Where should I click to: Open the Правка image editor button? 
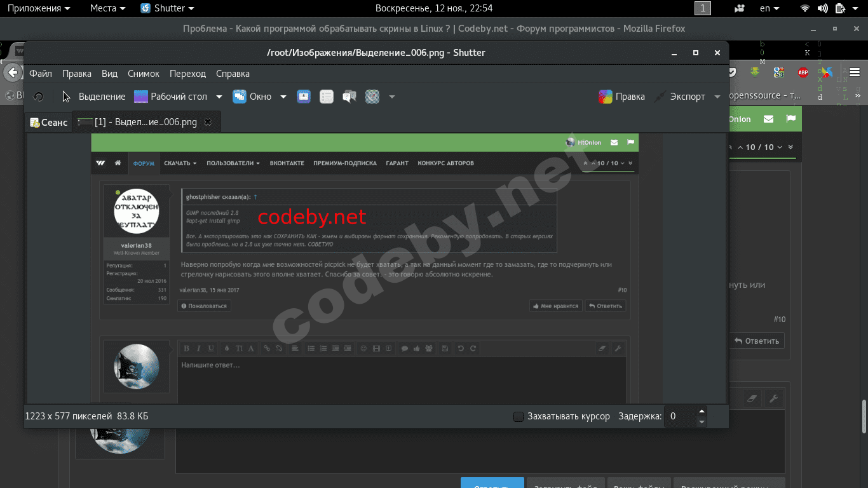click(x=621, y=97)
